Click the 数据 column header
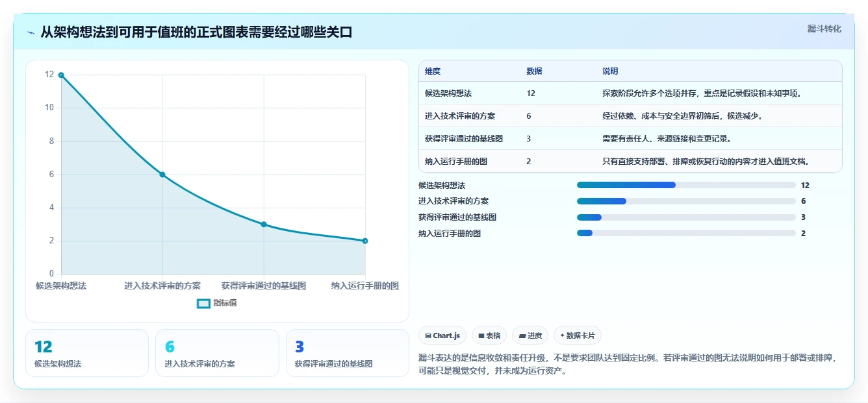Image resolution: width=868 pixels, height=403 pixels. click(534, 71)
